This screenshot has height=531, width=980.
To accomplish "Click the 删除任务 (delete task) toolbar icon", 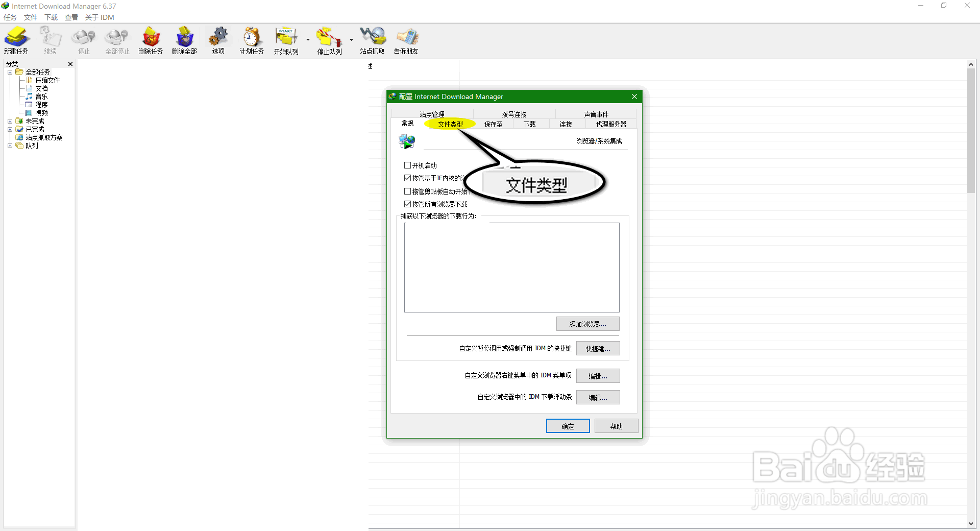I will click(151, 40).
